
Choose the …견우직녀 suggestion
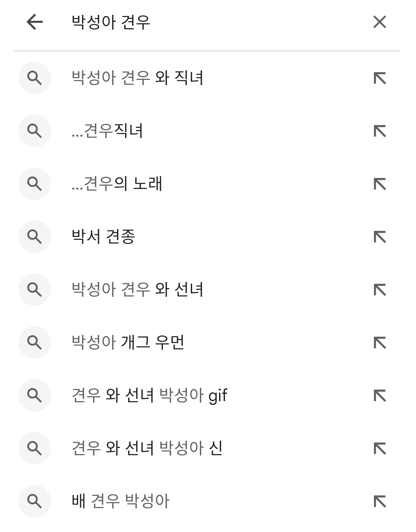click(x=107, y=131)
